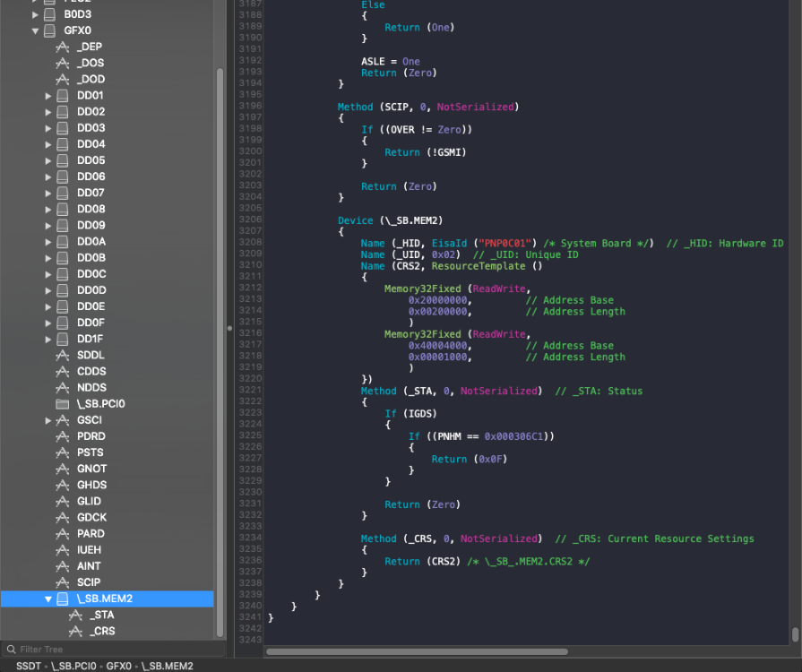Click Method SCIP declaration in code
The image size is (802, 672).
pyautogui.click(x=428, y=107)
